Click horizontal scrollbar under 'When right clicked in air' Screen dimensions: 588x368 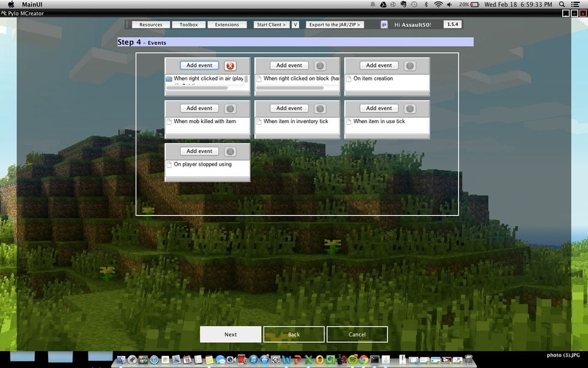coord(197,88)
